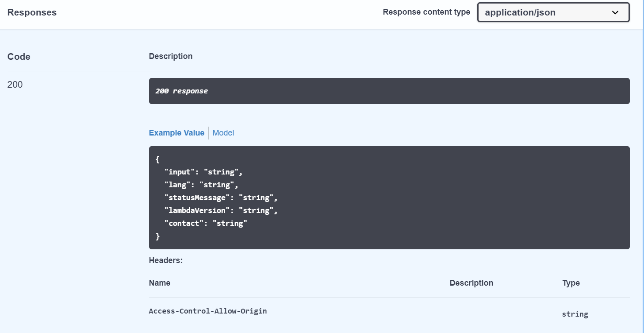
Task: Click the Headers label
Action: point(165,260)
